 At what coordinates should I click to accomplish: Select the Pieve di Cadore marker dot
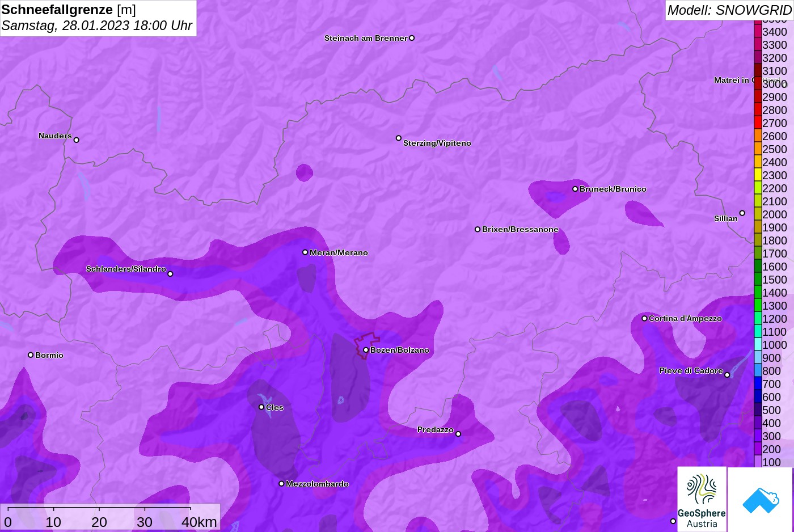(x=727, y=375)
